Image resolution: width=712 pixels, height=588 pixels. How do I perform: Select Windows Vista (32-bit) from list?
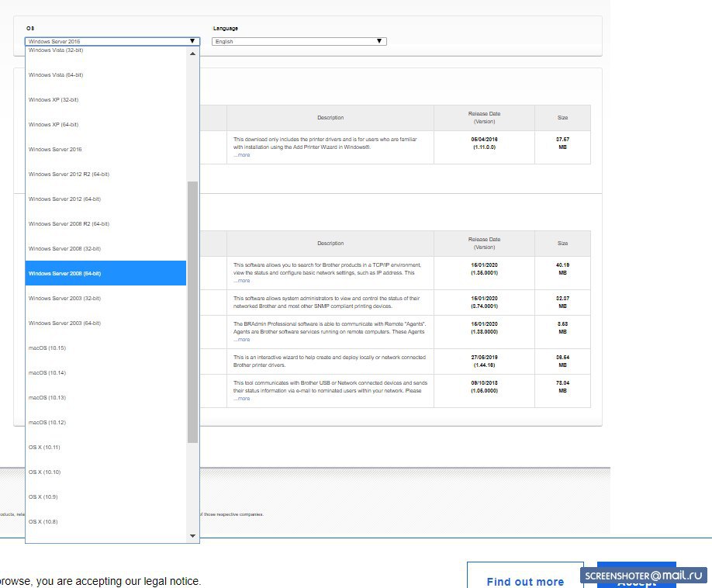pyautogui.click(x=105, y=50)
